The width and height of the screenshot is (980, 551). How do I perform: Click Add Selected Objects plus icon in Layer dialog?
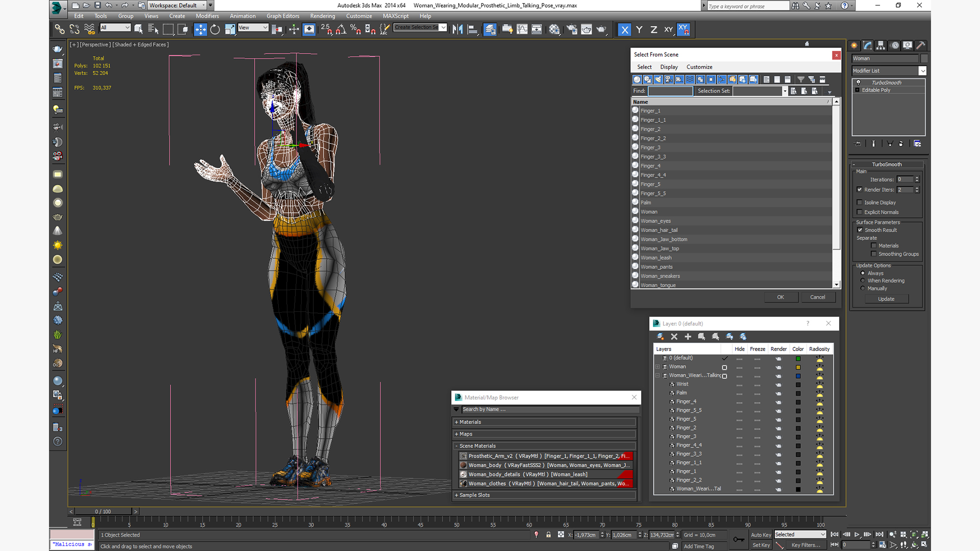pyautogui.click(x=688, y=337)
